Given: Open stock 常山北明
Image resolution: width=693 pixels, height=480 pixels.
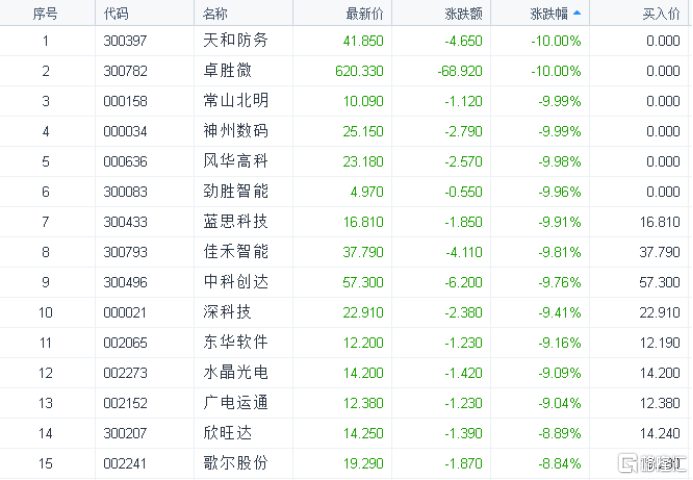Looking at the screenshot, I should coord(236,101).
